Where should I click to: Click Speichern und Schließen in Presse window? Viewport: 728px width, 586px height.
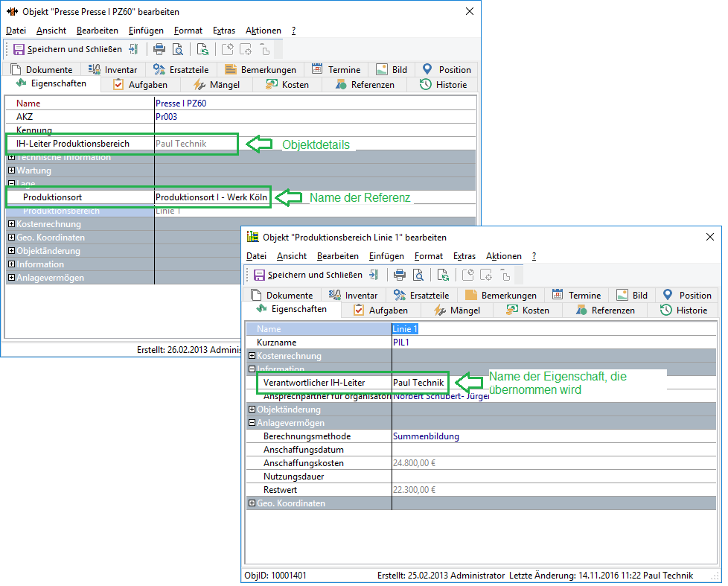pos(68,49)
